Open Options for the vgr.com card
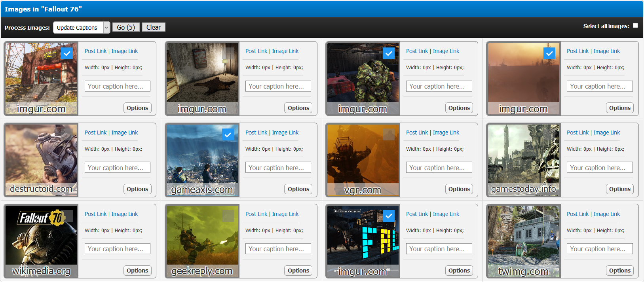The width and height of the screenshot is (644, 282). click(x=459, y=189)
